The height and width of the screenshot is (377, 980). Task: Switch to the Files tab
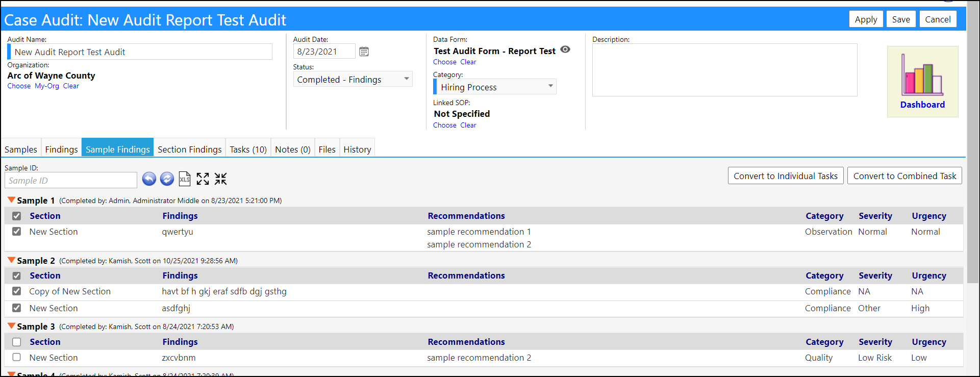click(x=327, y=149)
